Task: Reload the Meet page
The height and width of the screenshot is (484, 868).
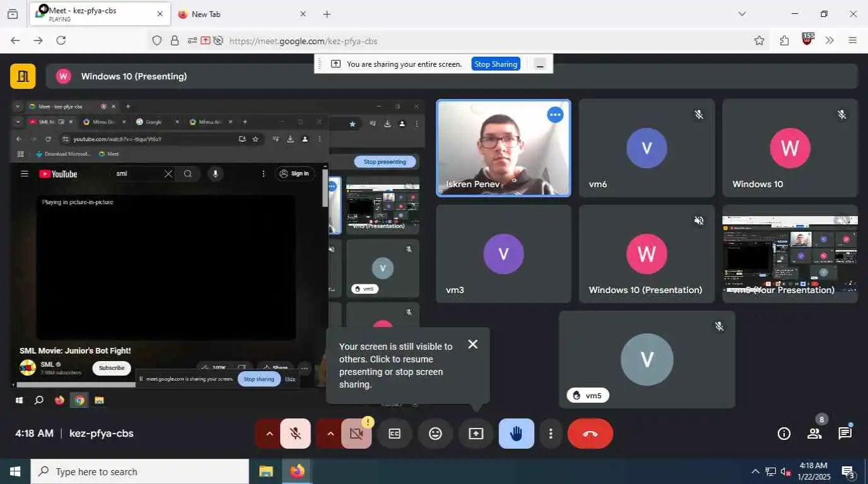Action: point(61,40)
